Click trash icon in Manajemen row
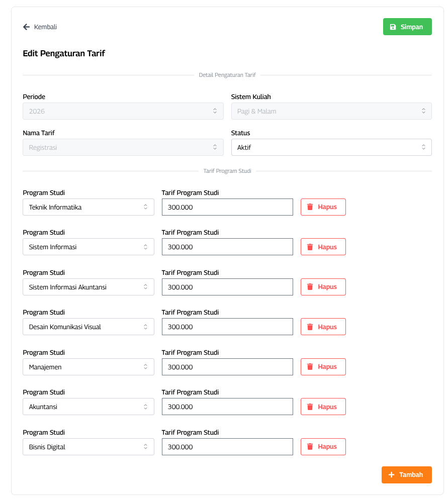The width and height of the screenshot is (448, 499). coord(310,367)
